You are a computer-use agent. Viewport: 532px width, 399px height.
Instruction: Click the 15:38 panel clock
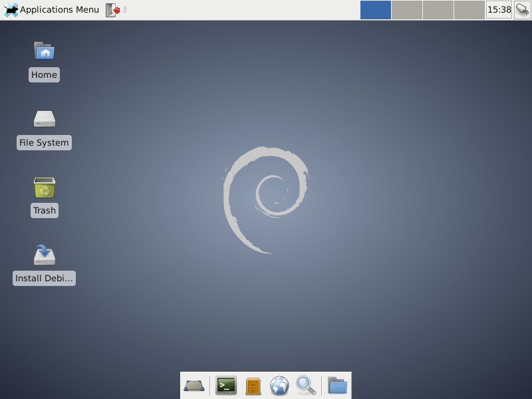(499, 10)
